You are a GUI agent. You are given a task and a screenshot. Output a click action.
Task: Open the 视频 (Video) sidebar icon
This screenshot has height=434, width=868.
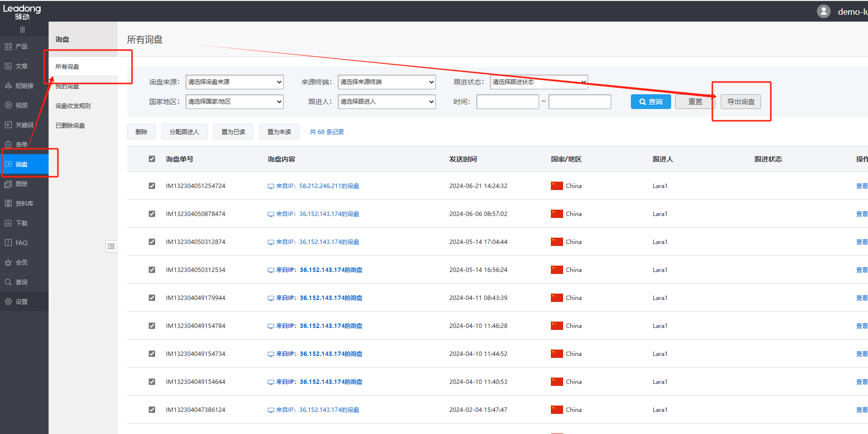click(8, 105)
